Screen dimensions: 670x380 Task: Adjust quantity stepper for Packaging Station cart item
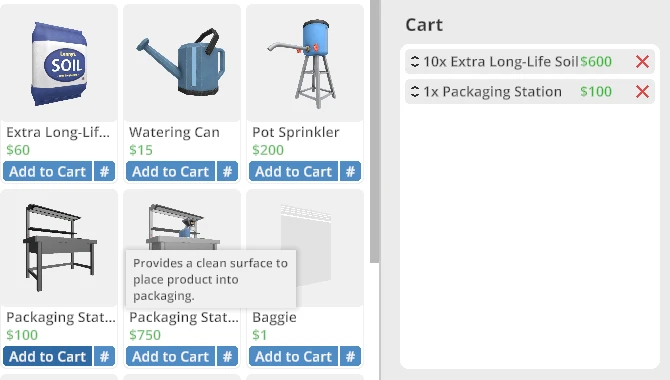click(x=414, y=91)
